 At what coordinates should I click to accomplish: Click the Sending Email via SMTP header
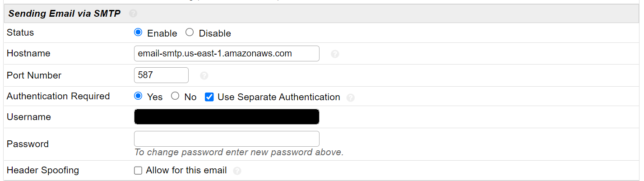click(x=65, y=14)
